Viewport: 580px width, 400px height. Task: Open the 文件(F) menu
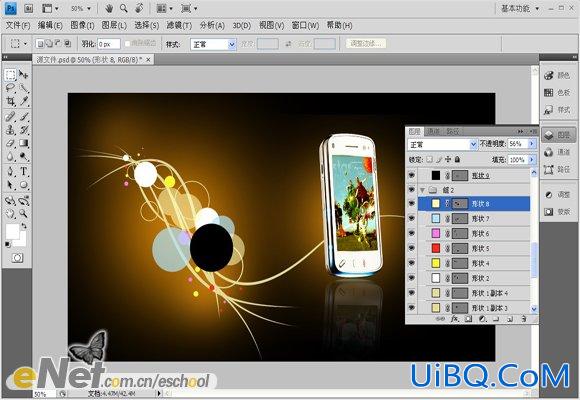click(18, 26)
